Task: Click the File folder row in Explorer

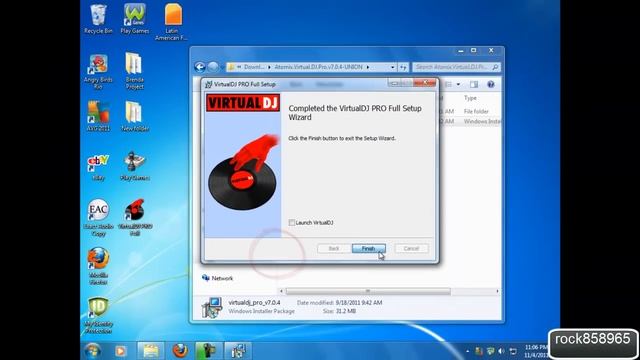Action: [x=469, y=111]
